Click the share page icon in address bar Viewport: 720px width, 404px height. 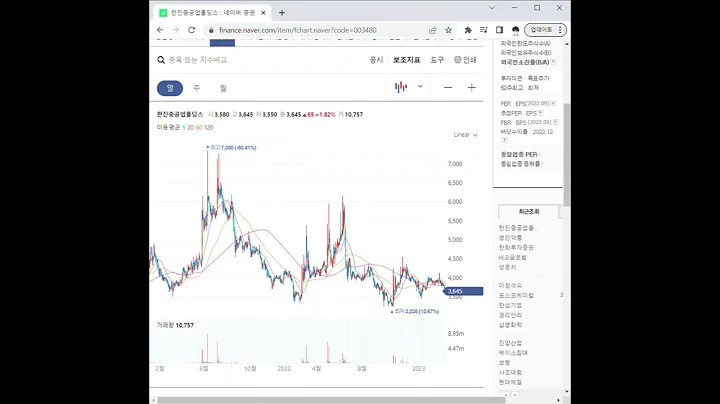click(x=433, y=30)
